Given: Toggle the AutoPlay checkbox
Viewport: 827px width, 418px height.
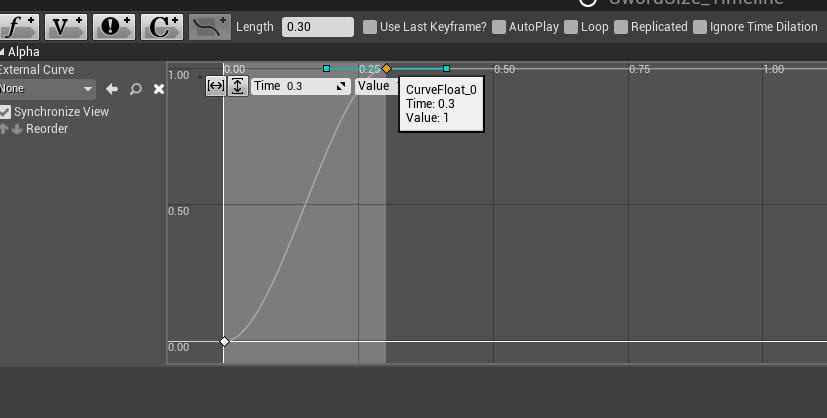Looking at the screenshot, I should pyautogui.click(x=499, y=27).
